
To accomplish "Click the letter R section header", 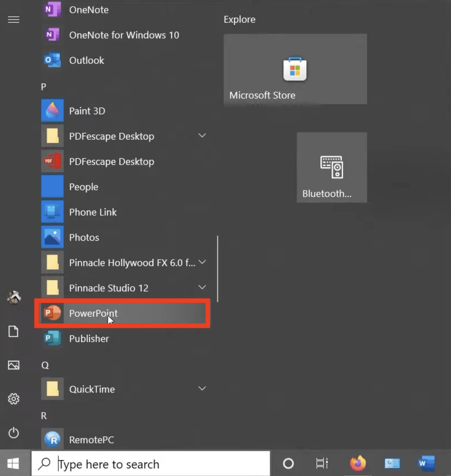I will 44,416.
